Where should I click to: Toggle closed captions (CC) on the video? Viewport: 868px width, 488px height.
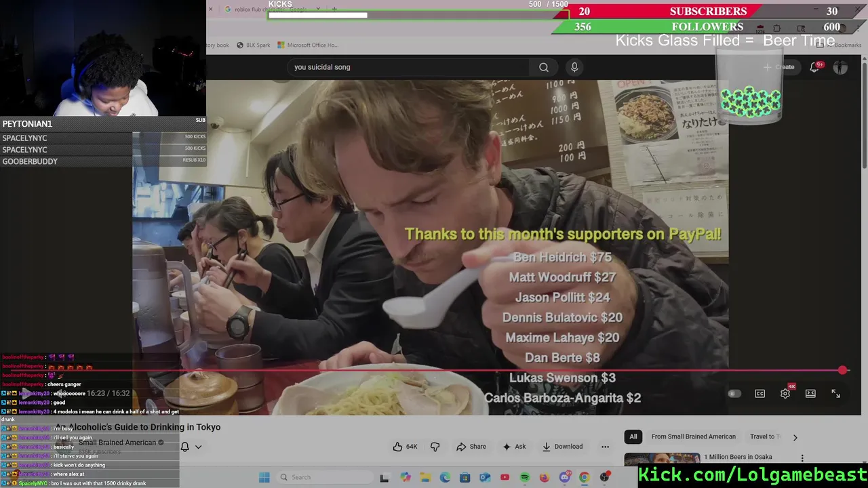(x=760, y=394)
